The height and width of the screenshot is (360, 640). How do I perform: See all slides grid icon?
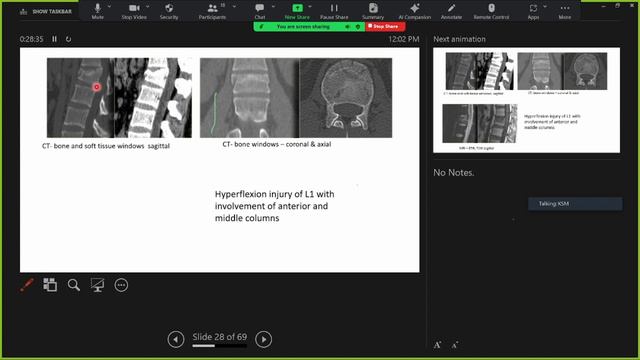tap(50, 285)
